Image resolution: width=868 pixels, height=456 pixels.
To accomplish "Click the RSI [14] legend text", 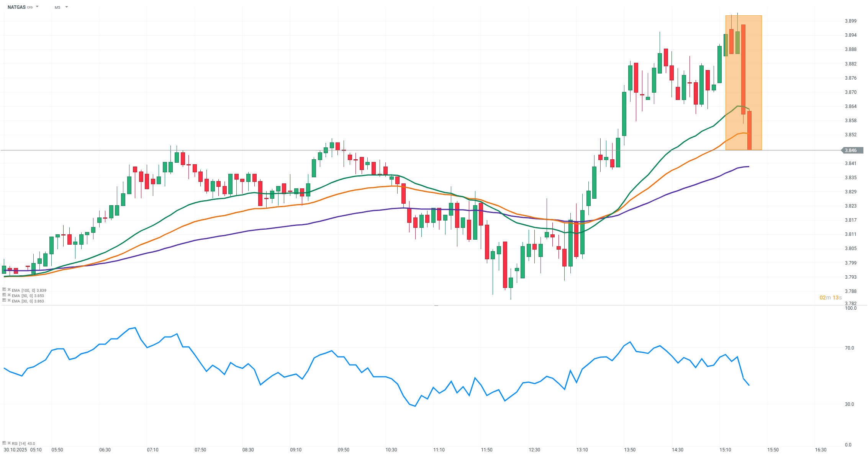I will pyautogui.click(x=23, y=443).
